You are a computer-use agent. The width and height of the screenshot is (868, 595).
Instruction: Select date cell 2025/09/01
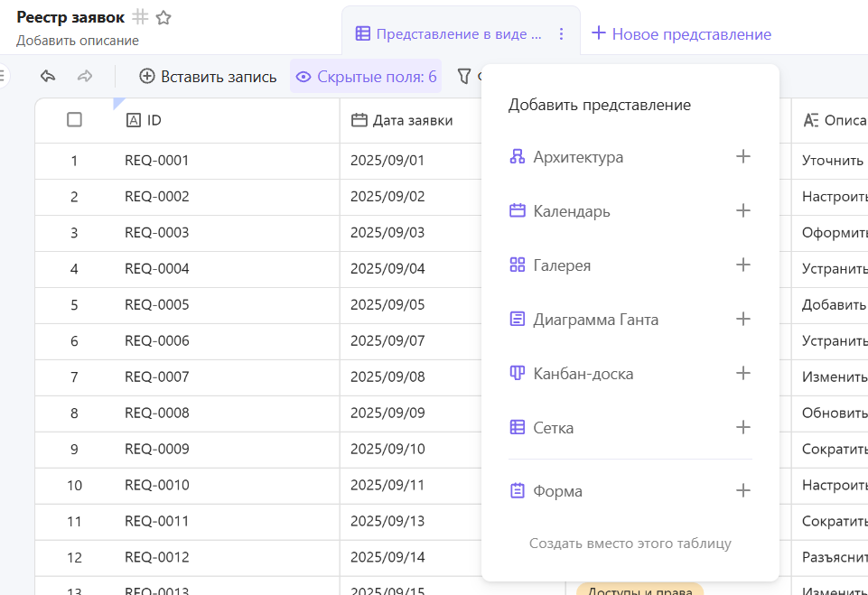click(x=411, y=161)
